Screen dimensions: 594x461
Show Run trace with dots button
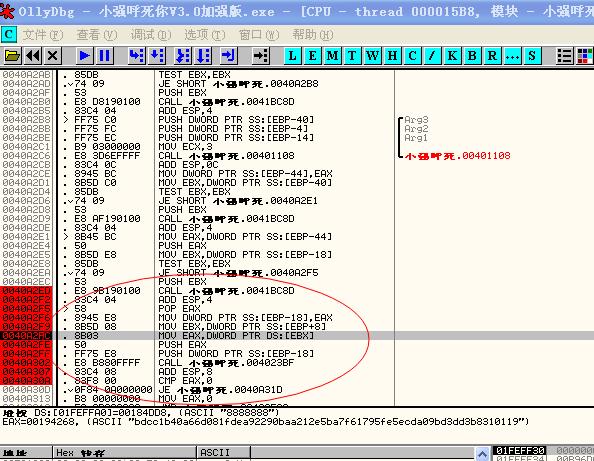tap(512, 56)
